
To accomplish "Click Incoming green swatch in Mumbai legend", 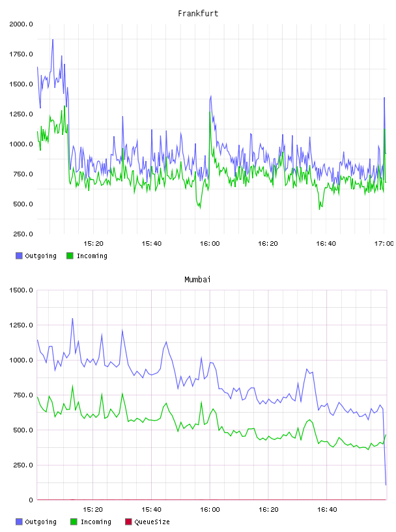I will click(74, 522).
